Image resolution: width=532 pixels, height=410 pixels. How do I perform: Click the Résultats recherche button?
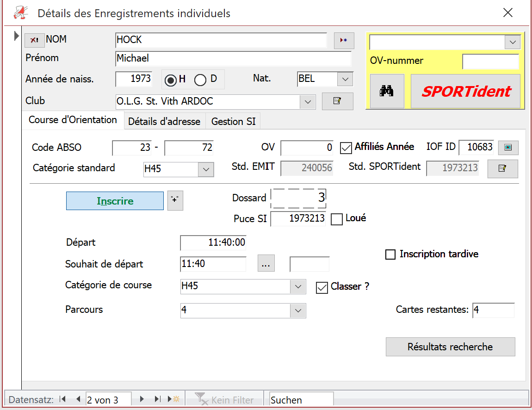click(450, 347)
